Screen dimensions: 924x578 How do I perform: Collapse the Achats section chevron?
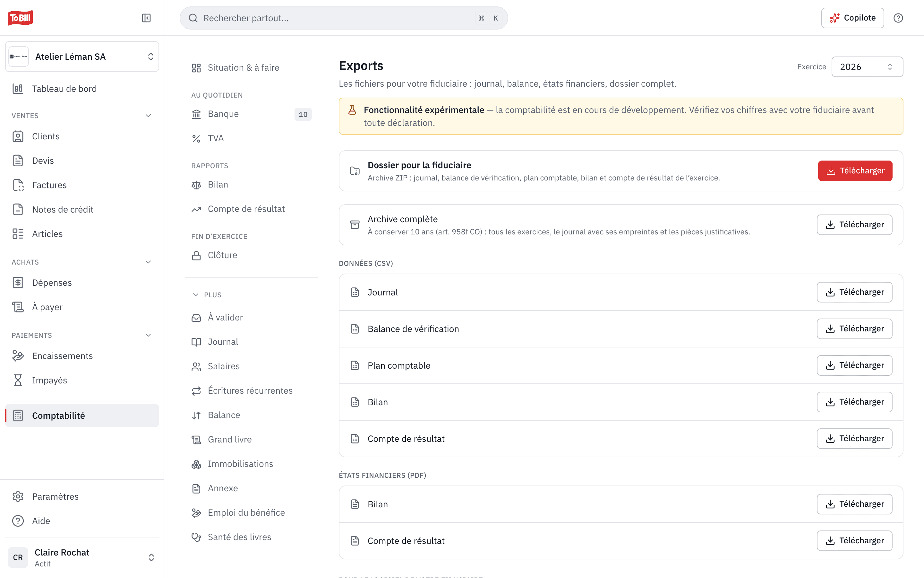[149, 262]
